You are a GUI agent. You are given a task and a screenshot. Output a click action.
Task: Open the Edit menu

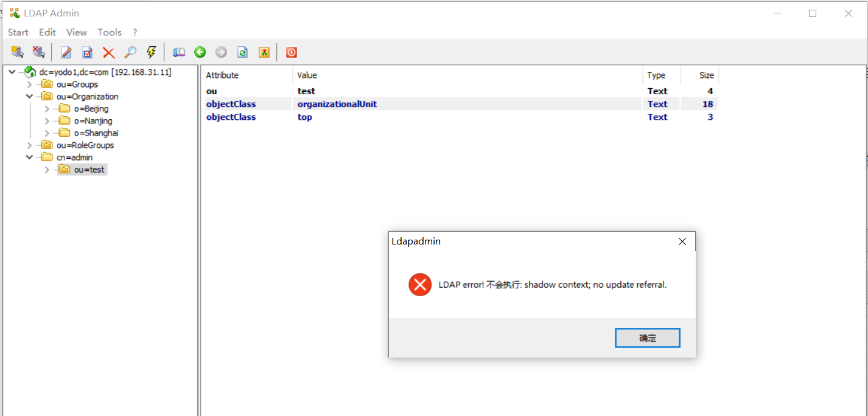[x=47, y=32]
